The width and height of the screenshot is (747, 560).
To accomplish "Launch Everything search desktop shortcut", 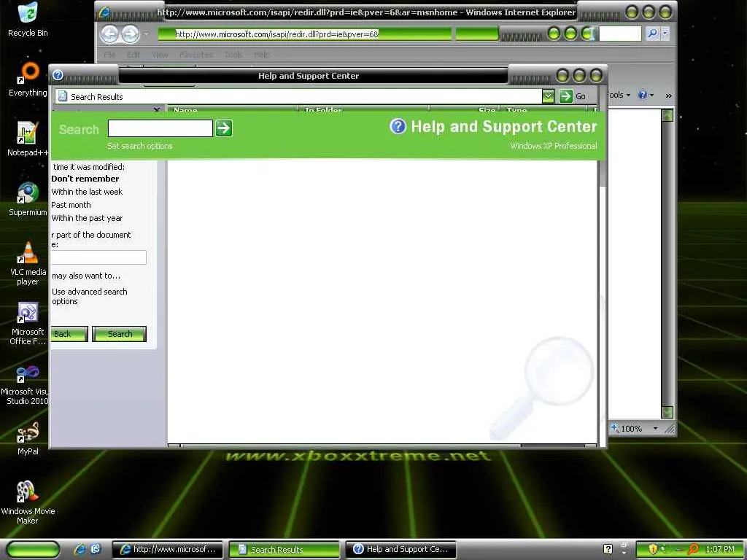I will click(28, 79).
